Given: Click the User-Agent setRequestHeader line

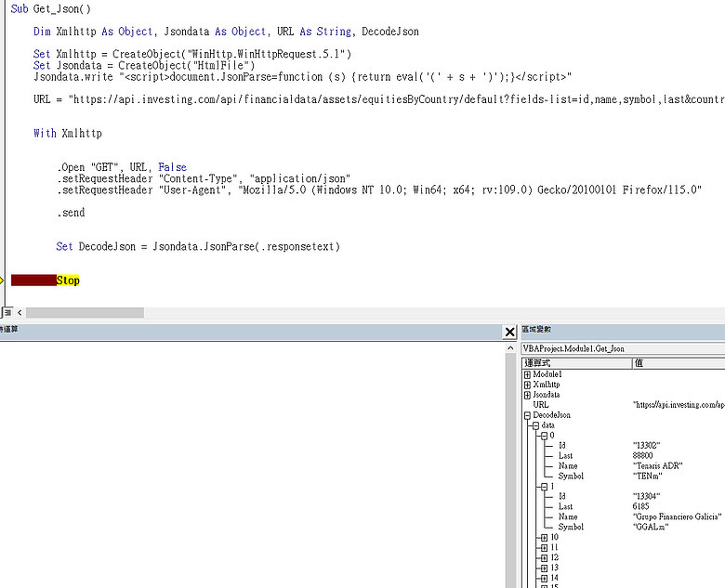Looking at the screenshot, I should pyautogui.click(x=379, y=190).
